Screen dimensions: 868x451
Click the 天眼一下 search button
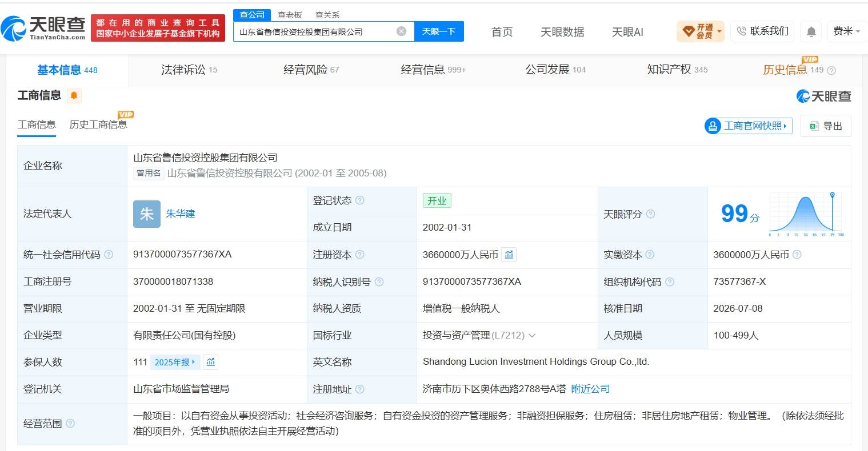click(x=439, y=31)
